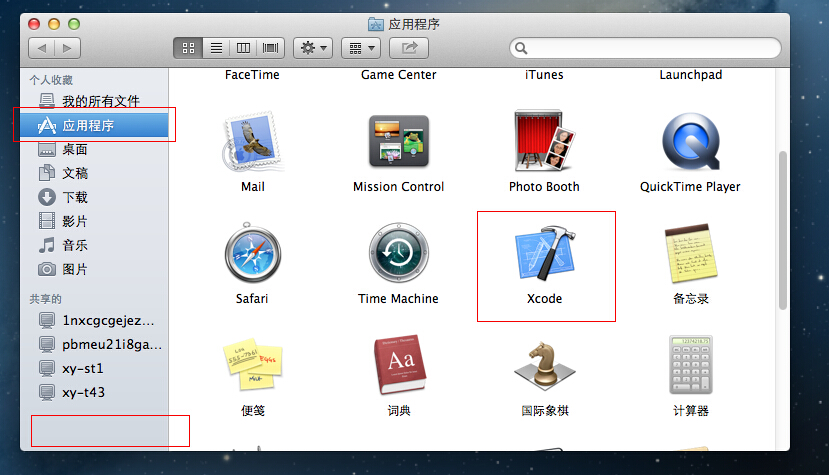
Task: Switch to list view in toolbar
Action: pos(216,48)
